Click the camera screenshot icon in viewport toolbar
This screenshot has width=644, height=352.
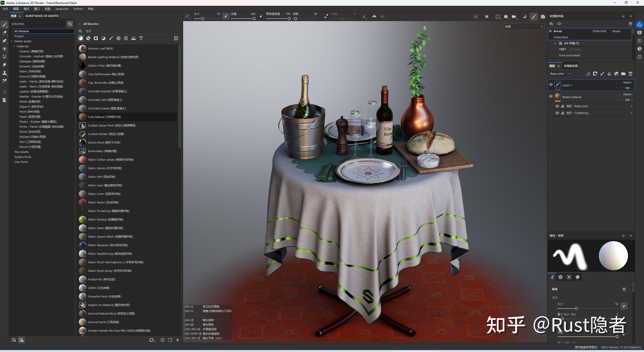pyautogui.click(x=543, y=17)
